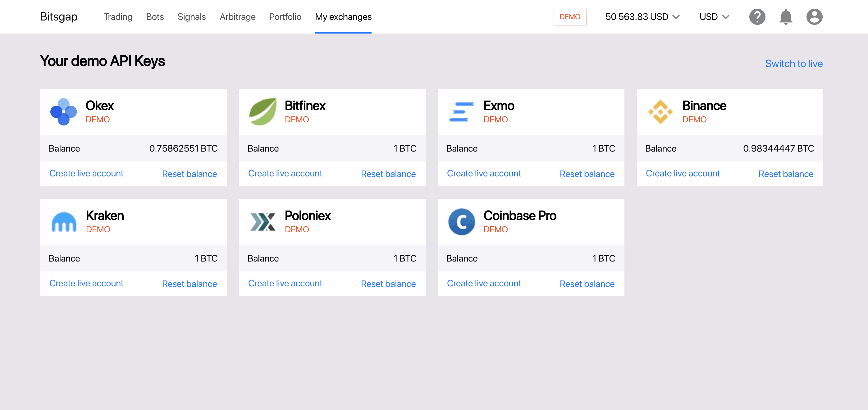Reset balance for Exmo
This screenshot has width=868, height=410.
[x=587, y=174]
